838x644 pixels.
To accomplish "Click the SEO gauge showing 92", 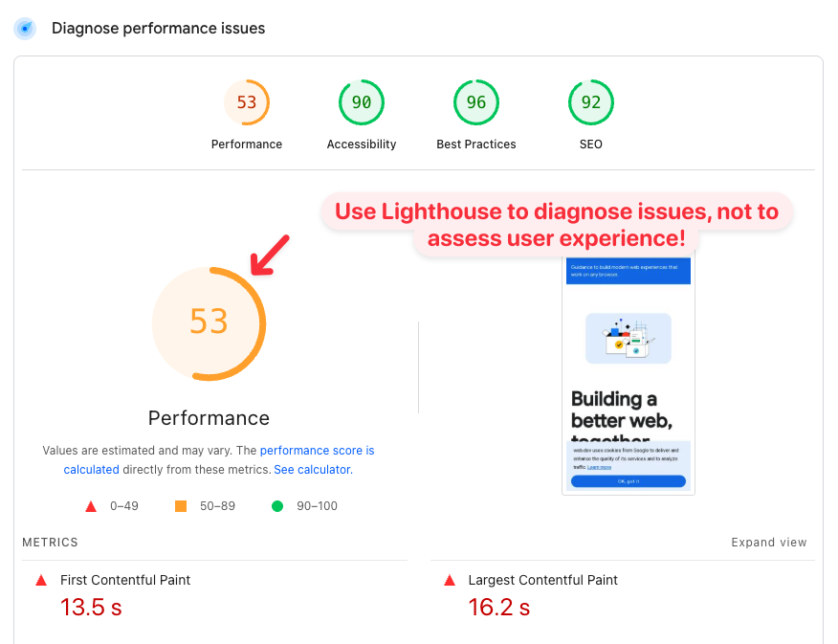I will [x=591, y=101].
